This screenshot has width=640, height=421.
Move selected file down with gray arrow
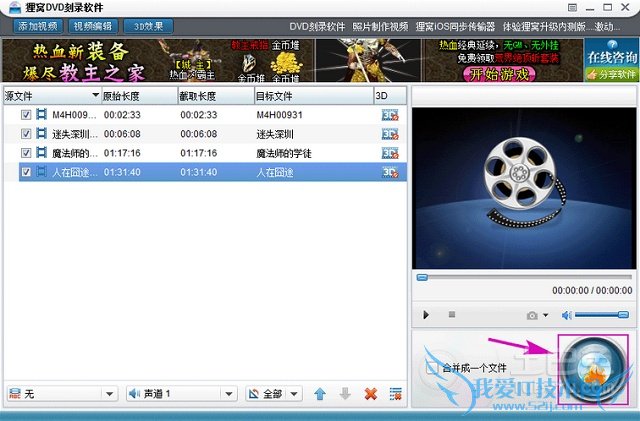[345, 394]
